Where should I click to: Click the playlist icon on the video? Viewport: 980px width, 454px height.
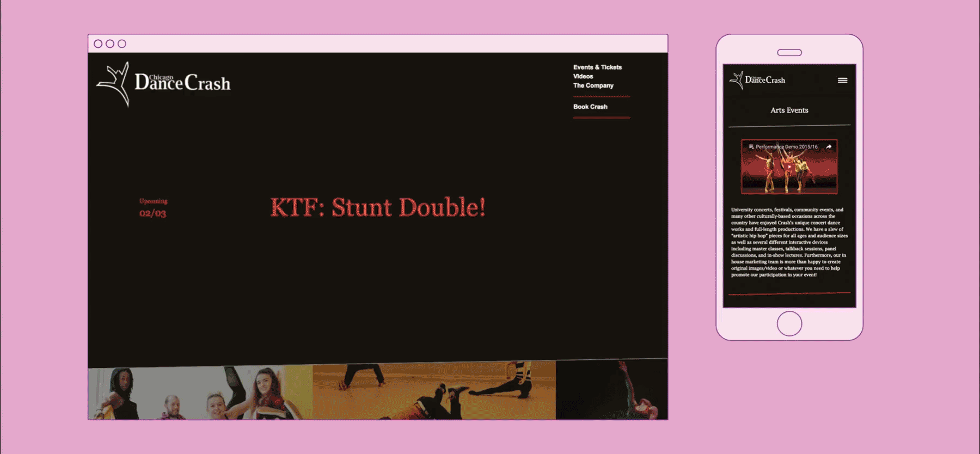tap(751, 147)
